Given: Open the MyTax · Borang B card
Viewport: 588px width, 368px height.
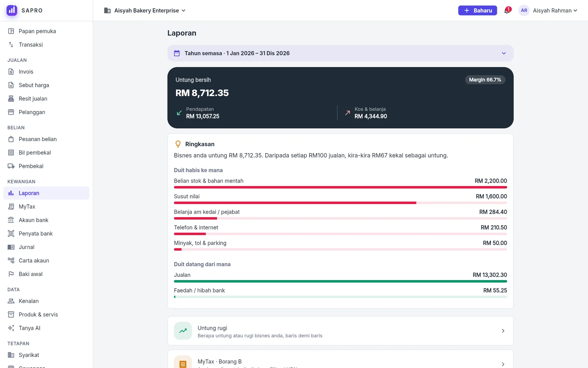Looking at the screenshot, I should (340, 359).
